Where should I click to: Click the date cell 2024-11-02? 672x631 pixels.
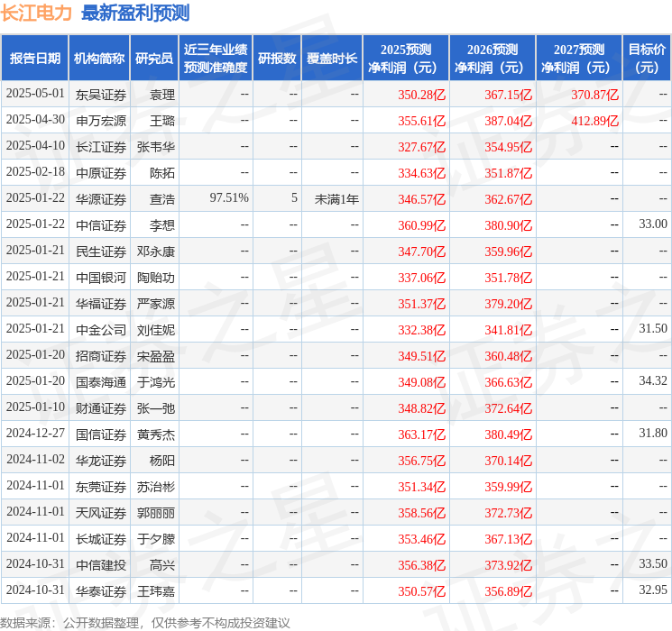click(x=35, y=459)
